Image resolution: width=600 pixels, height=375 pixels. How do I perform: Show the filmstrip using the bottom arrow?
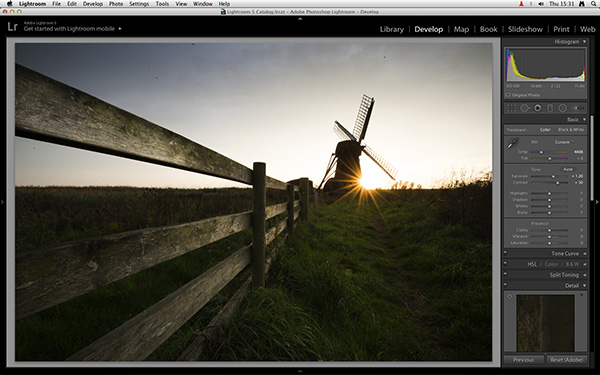coord(300,371)
